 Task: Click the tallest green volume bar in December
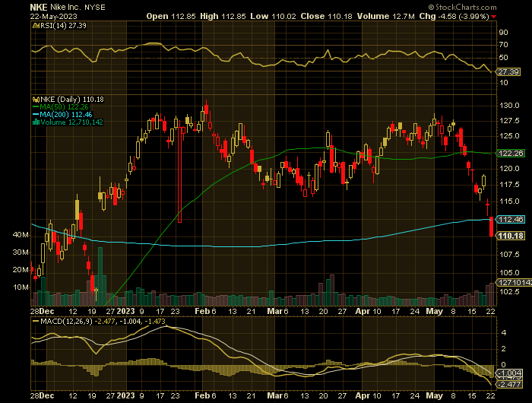tap(100, 276)
